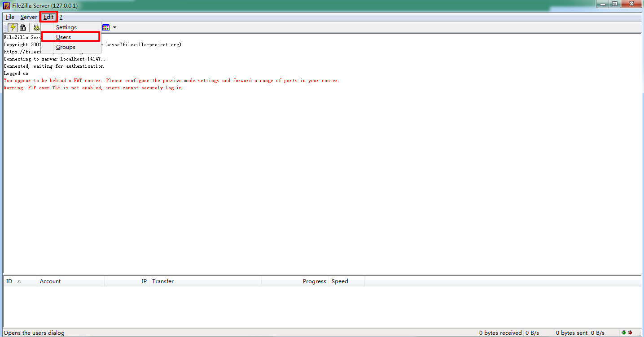
Task: Click the red send indicator light
Action: [630, 333]
